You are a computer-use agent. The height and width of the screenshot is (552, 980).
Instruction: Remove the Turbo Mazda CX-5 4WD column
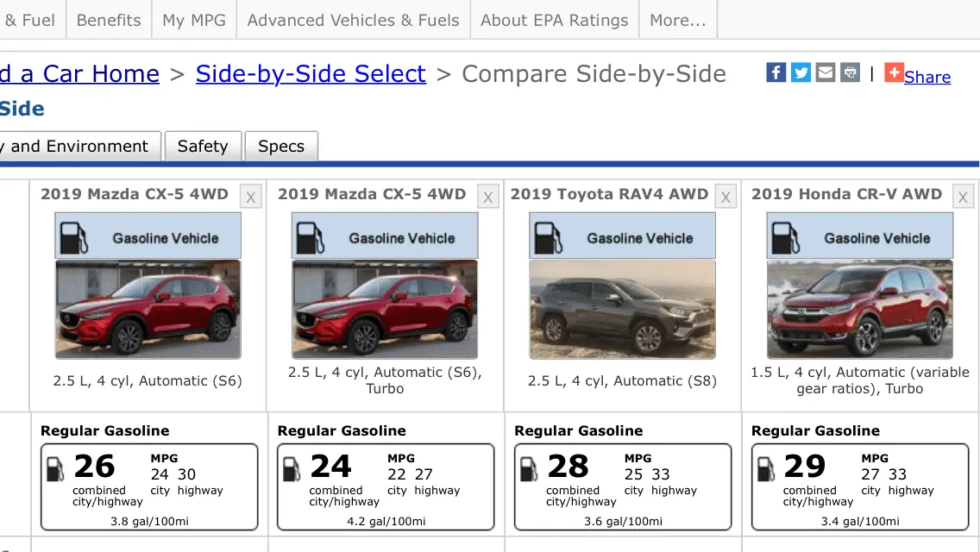coord(488,197)
